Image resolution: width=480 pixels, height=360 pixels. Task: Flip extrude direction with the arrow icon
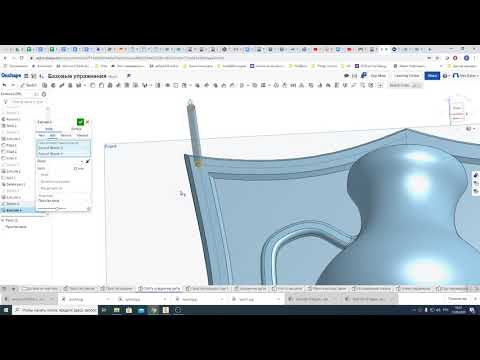coord(87,161)
